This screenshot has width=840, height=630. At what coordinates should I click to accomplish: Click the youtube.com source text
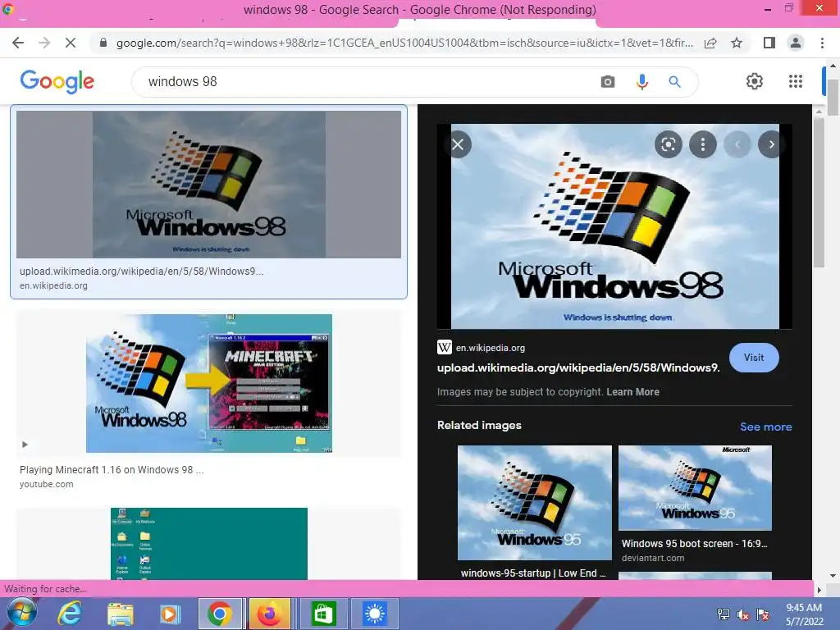(x=47, y=484)
